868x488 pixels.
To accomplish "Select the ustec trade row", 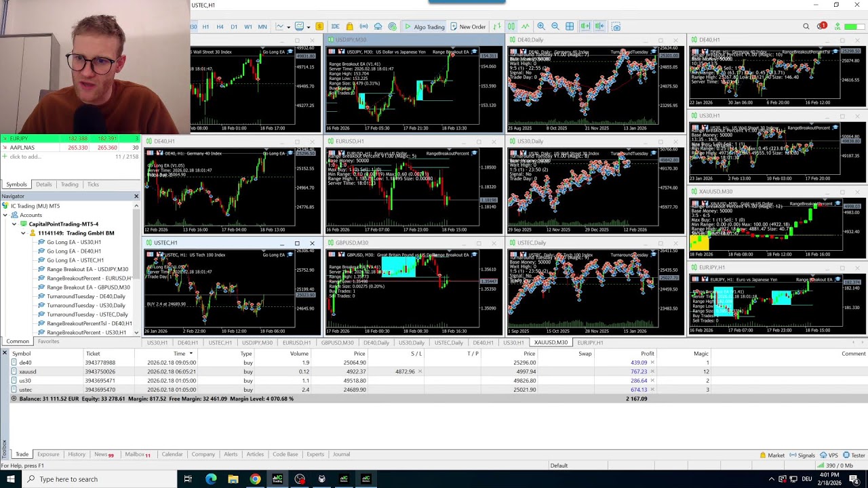I will 434,390.
